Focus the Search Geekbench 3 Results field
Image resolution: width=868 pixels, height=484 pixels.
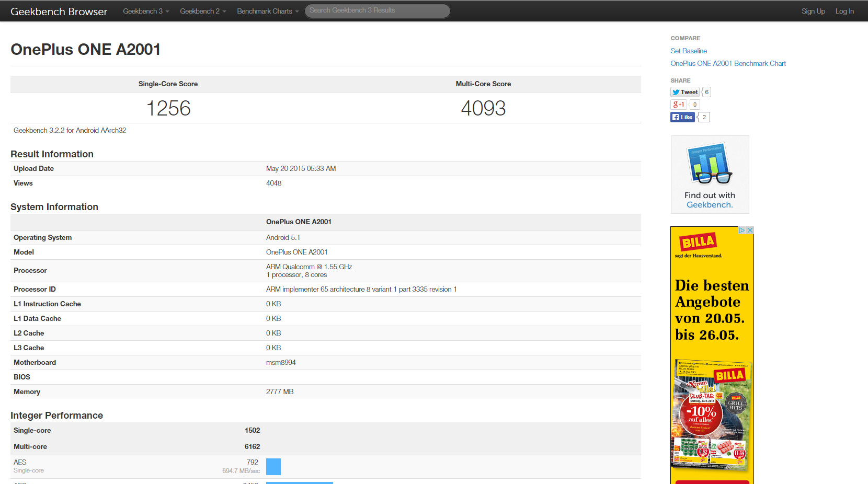tap(377, 10)
